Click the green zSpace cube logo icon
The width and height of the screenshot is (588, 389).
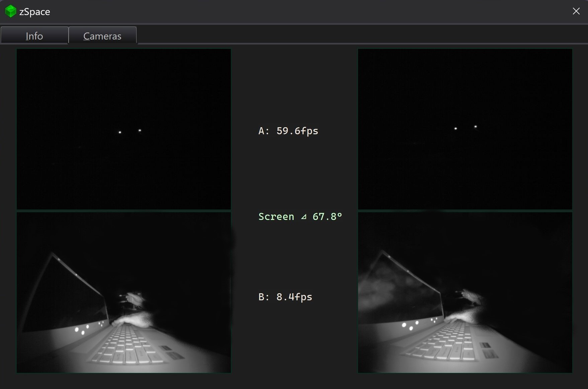[x=10, y=11]
